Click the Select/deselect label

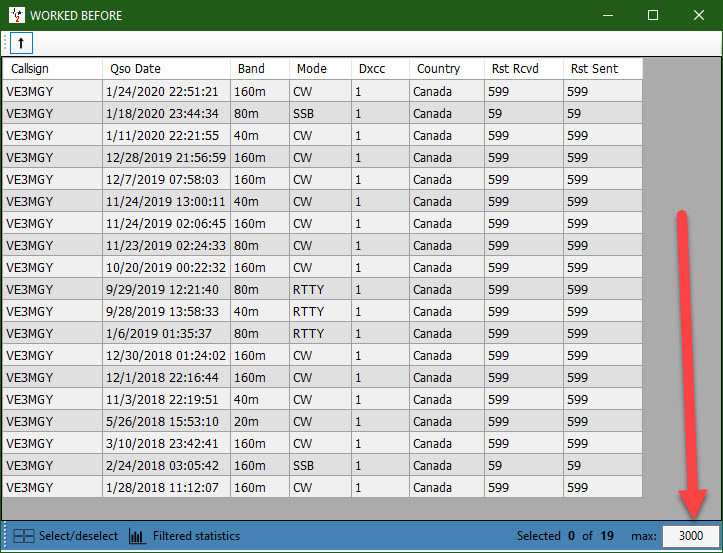point(78,536)
